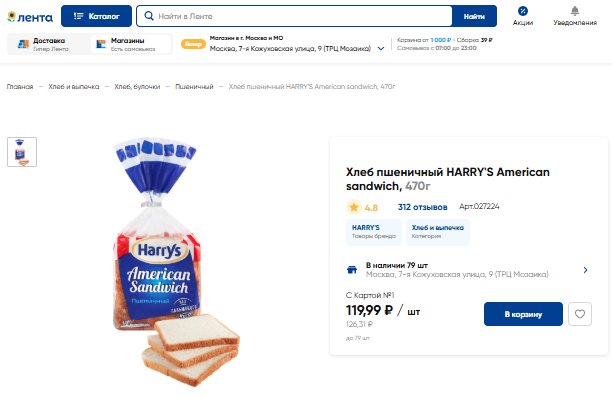This screenshot has width=612, height=398.
Task: Select the product image thumbnail
Action: click(22, 152)
